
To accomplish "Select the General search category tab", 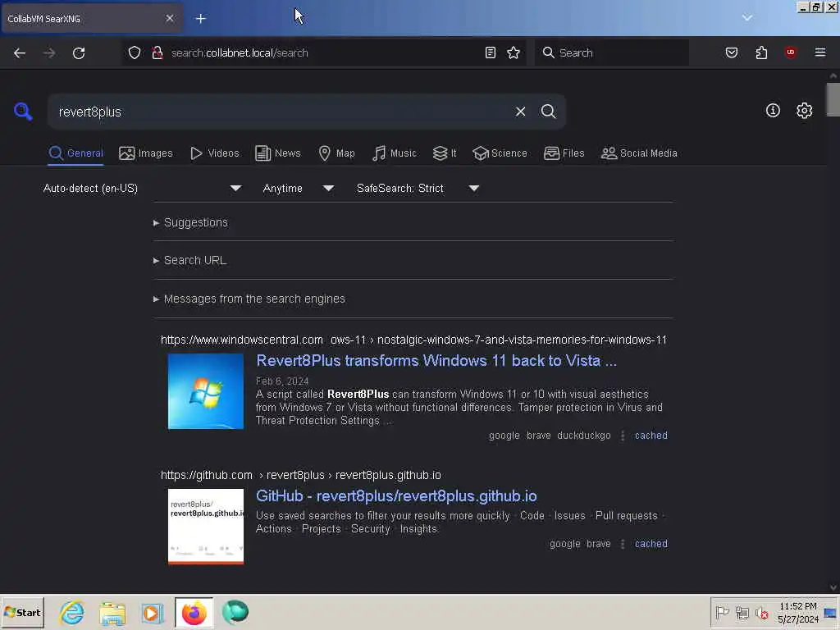I will click(x=75, y=153).
